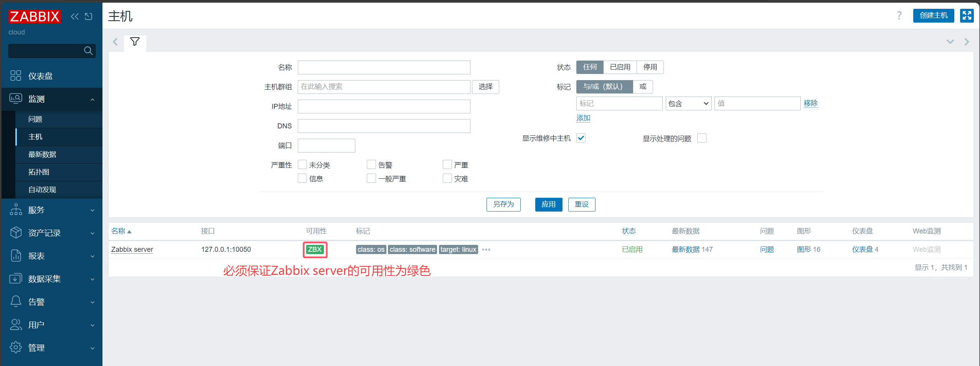Click the 告警 bell icon
Screen dimensions: 980x366
click(x=16, y=301)
